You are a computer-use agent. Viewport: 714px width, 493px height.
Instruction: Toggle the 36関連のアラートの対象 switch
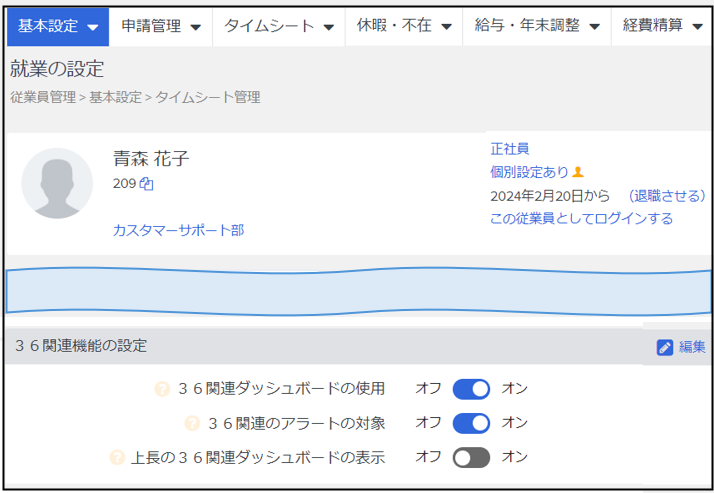pos(471,423)
